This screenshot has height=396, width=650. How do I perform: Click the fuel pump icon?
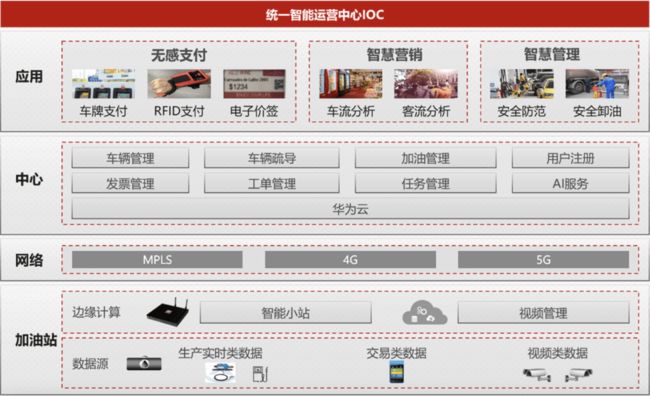click(x=260, y=374)
